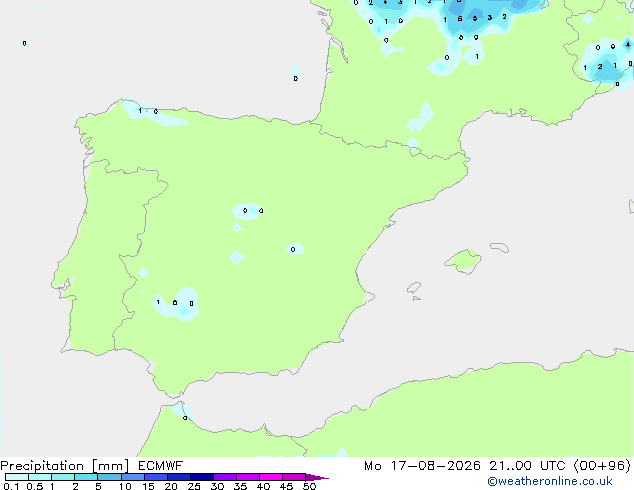The image size is (634, 490).
Task: Select the date '17-08-2026' in the header
Action: pos(435,466)
